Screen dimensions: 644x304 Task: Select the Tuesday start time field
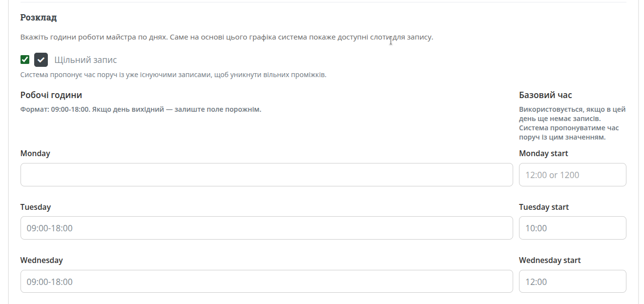[572, 228]
